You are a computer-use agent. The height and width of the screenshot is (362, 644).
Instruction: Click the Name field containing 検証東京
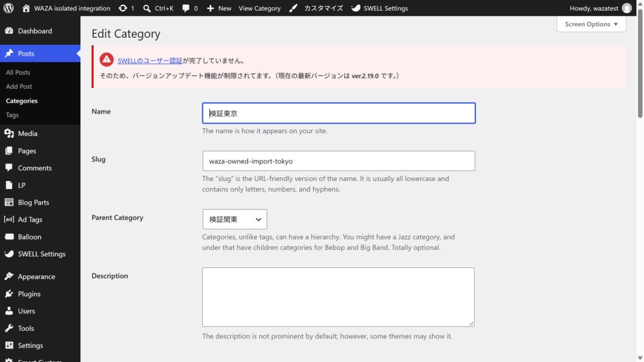[x=339, y=113]
